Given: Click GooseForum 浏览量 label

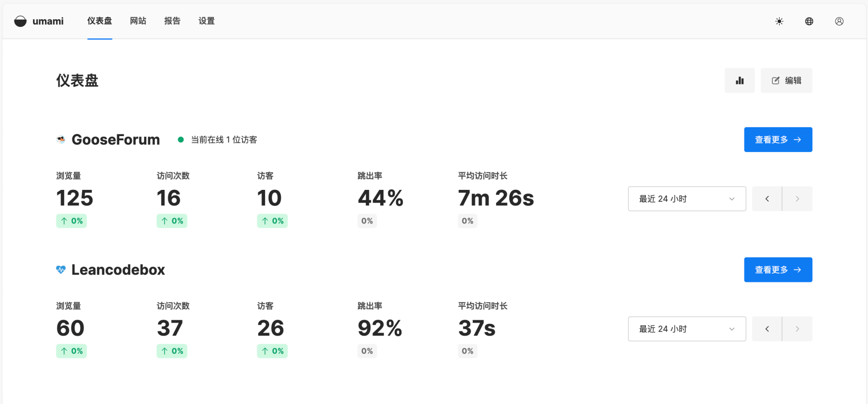Looking at the screenshot, I should point(69,176).
